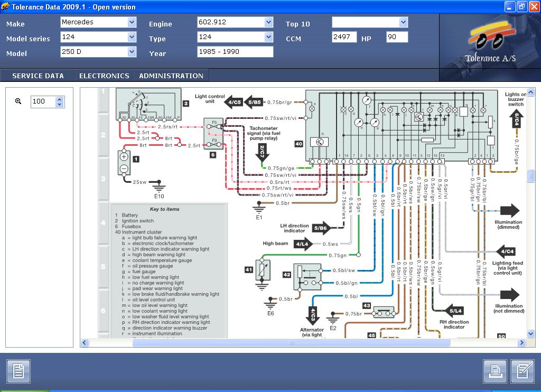Click 'pad wear warning light' entry

157,288
